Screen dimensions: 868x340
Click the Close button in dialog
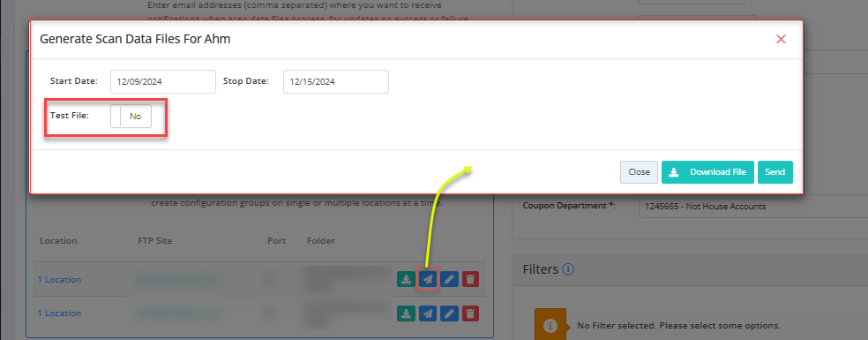[639, 172]
